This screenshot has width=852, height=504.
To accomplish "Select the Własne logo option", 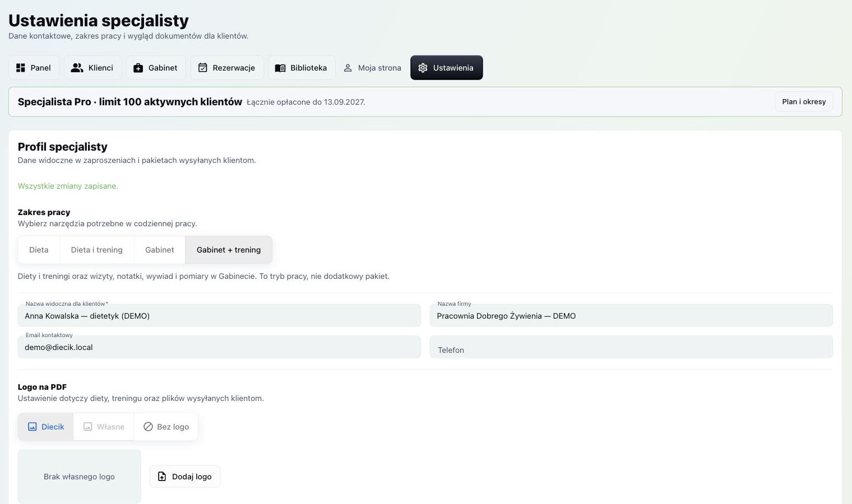I will point(104,427).
